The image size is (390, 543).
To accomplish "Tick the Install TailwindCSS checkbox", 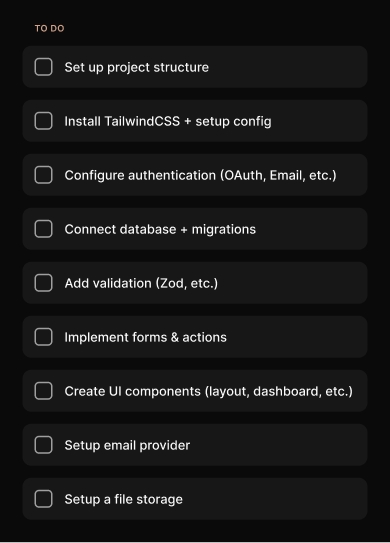I will [x=44, y=121].
